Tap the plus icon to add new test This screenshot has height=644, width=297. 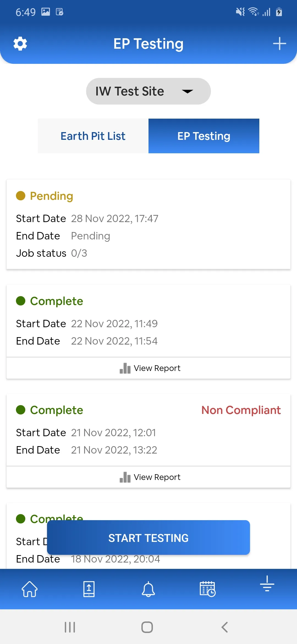(279, 43)
